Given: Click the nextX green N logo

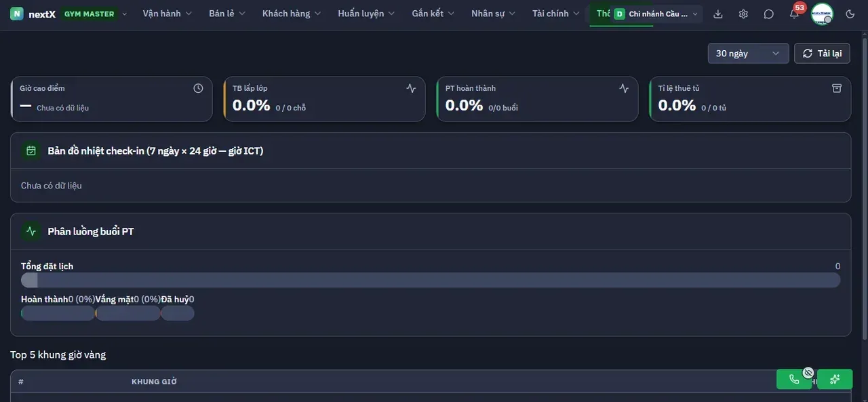Looking at the screenshot, I should click(17, 14).
